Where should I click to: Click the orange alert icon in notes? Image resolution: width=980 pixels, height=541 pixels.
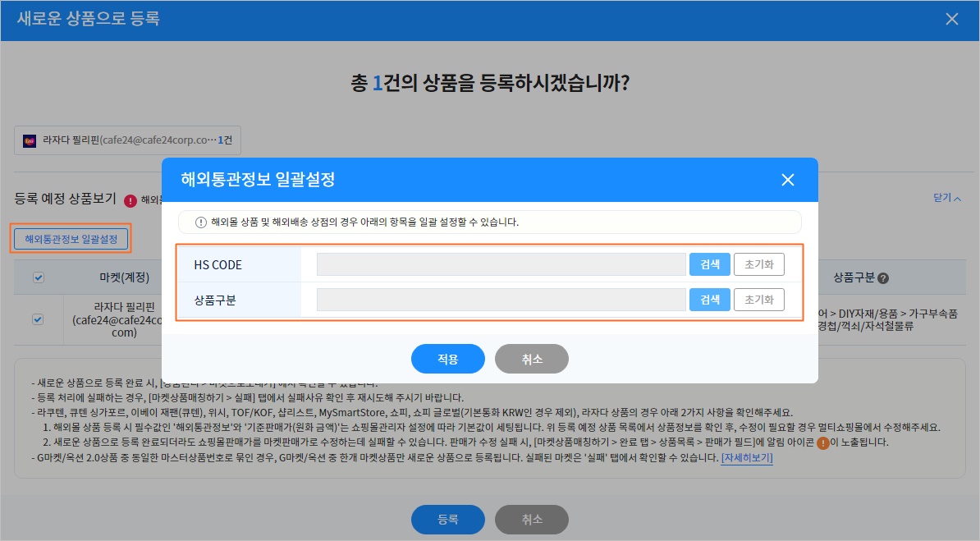coord(823,442)
